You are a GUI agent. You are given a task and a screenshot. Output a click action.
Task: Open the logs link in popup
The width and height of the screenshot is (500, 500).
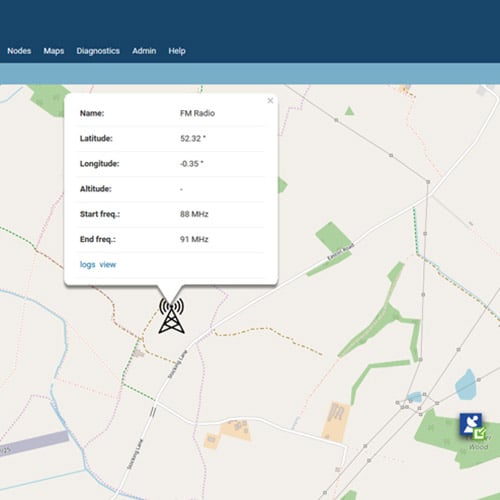87,265
